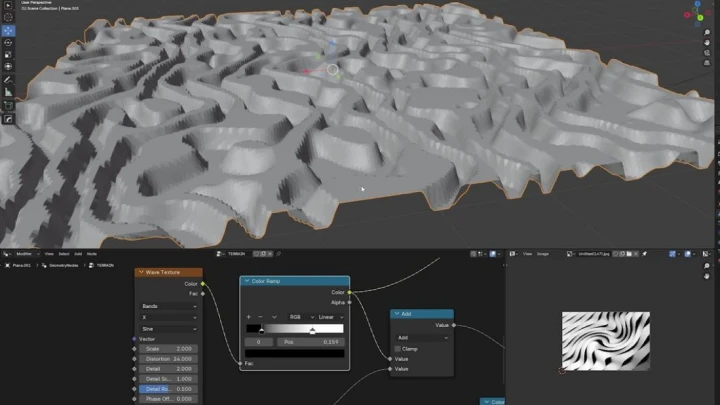Viewport: 720px width, 405px height.
Task: Remove color stop with minus button
Action: [x=260, y=317]
